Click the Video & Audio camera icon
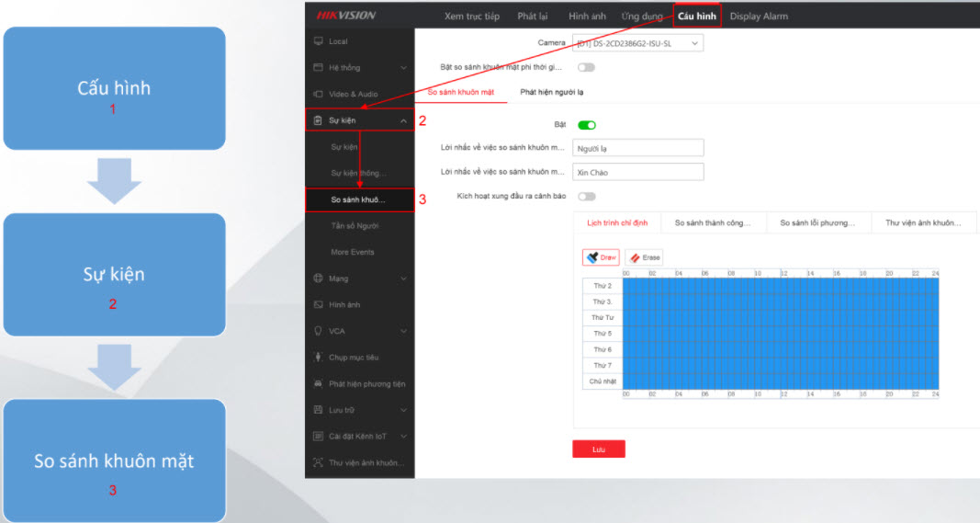This screenshot has width=980, height=523. (x=319, y=94)
